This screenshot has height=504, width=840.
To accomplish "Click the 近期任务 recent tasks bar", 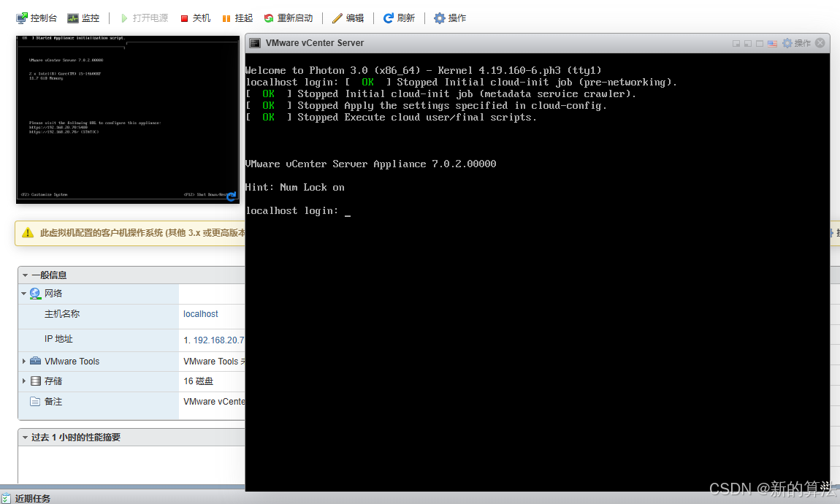I will pos(420,498).
